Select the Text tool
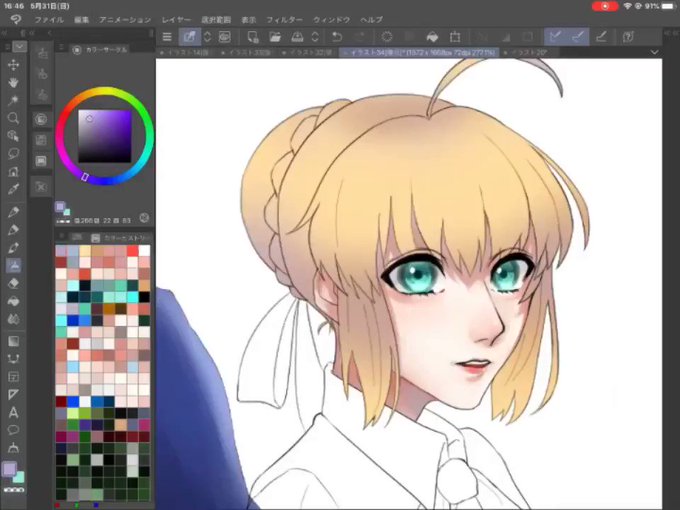Image resolution: width=680 pixels, height=510 pixels. click(x=13, y=412)
